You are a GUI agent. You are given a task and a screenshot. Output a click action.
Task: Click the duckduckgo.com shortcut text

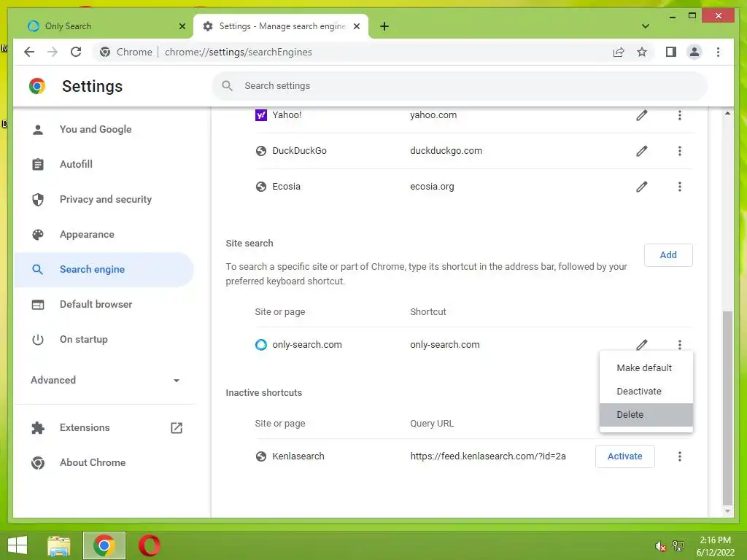(x=446, y=150)
